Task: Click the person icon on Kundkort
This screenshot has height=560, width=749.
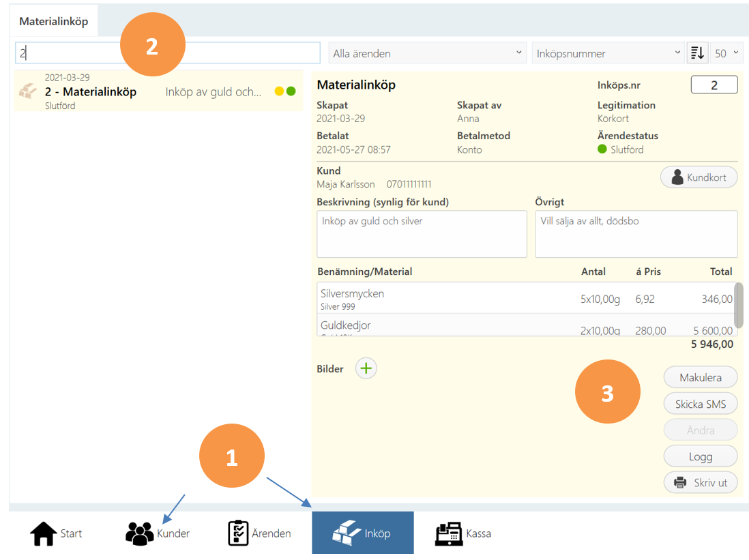Action: 677,177
